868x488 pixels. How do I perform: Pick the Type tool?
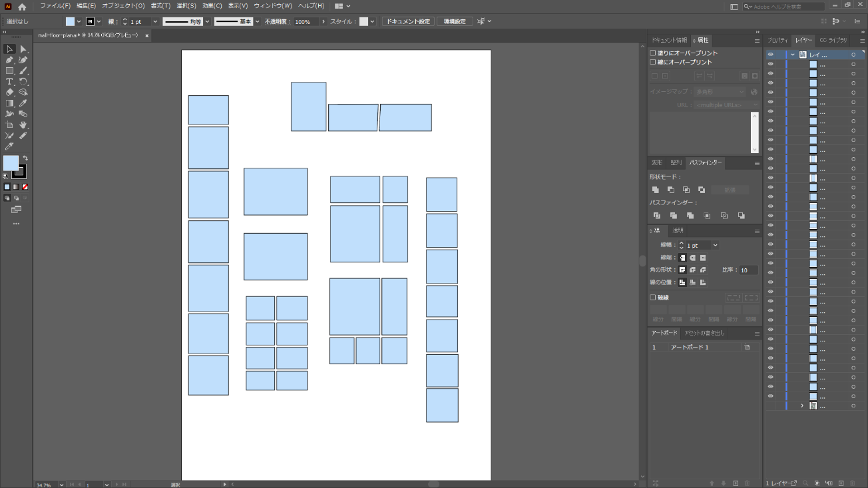coord(9,82)
